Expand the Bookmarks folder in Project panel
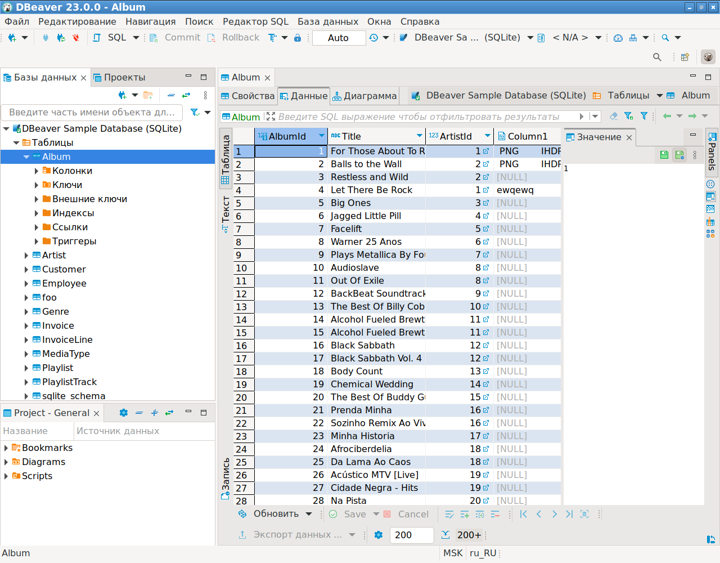The width and height of the screenshot is (720, 563). pyautogui.click(x=6, y=448)
